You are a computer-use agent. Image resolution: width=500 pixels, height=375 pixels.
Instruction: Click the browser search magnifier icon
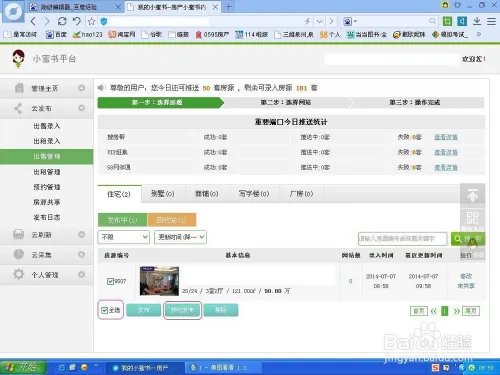point(432,21)
